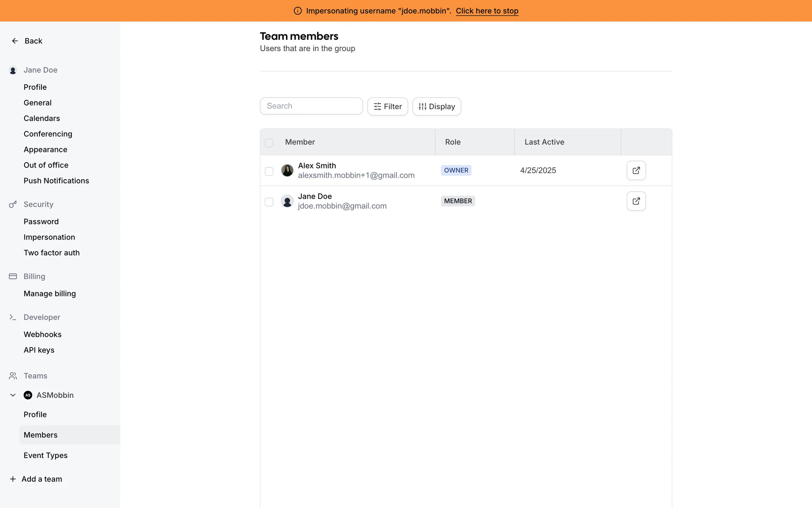Viewport: 812px width, 508px height.
Task: Click the ASMobbin team avatar icon
Action: (28, 395)
